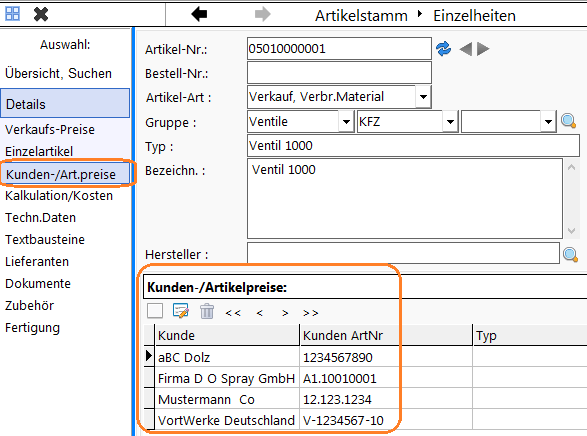
Task: Click the Typ field with Ventil 1000
Action: [x=413, y=146]
